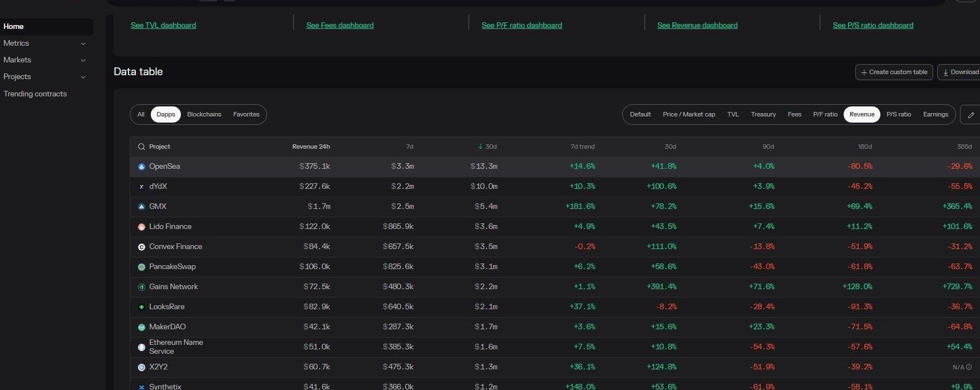The width and height of the screenshot is (980, 390).
Task: Click the OpenSea project logo icon
Action: click(x=141, y=167)
